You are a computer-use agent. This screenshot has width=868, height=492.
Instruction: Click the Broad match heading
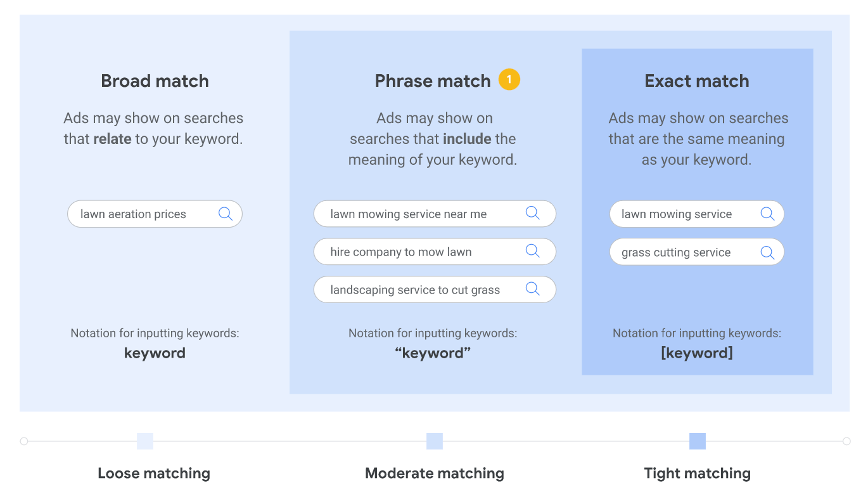[155, 81]
